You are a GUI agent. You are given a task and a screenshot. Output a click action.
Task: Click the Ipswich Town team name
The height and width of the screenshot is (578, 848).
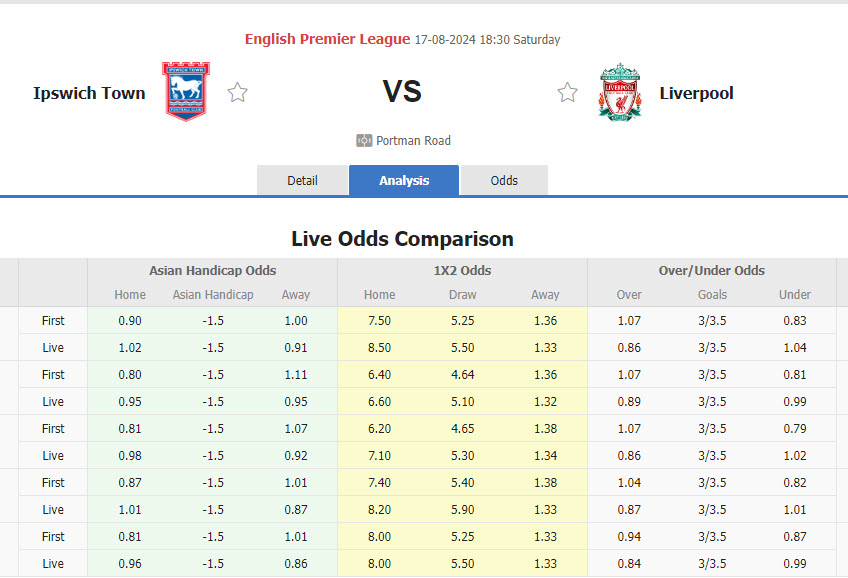89,93
